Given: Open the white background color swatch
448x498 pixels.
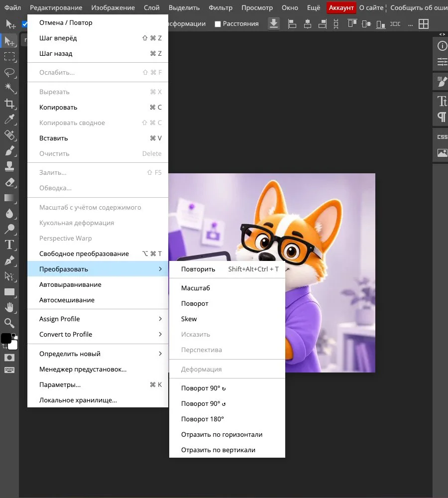Looking at the screenshot, I should pyautogui.click(x=14, y=346).
